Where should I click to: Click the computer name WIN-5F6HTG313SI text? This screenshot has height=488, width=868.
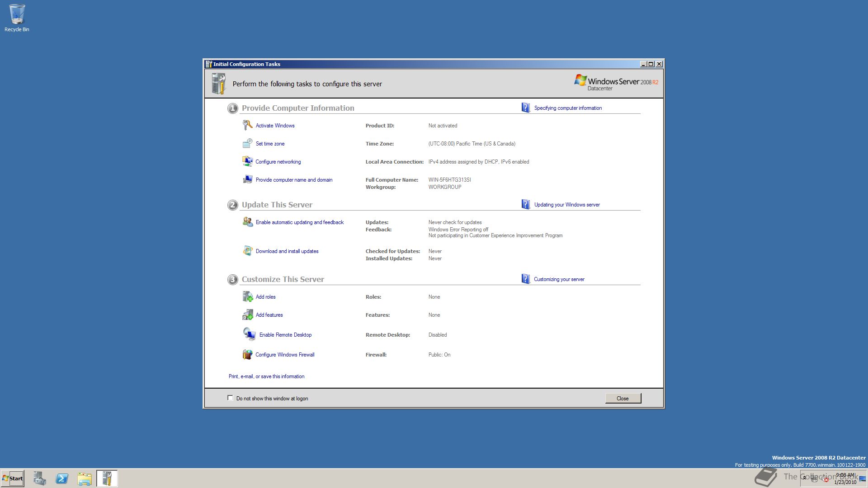tap(449, 180)
